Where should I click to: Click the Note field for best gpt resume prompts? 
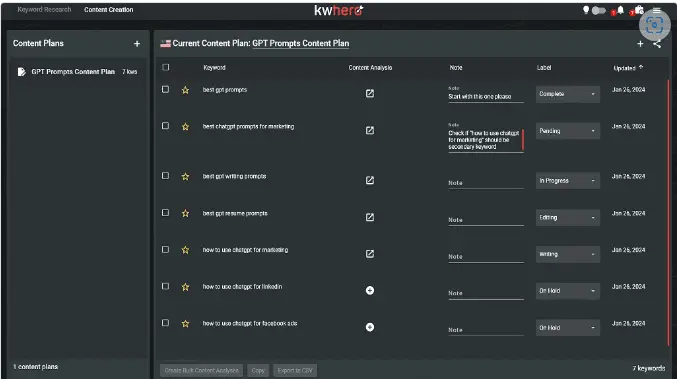pyautogui.click(x=486, y=220)
